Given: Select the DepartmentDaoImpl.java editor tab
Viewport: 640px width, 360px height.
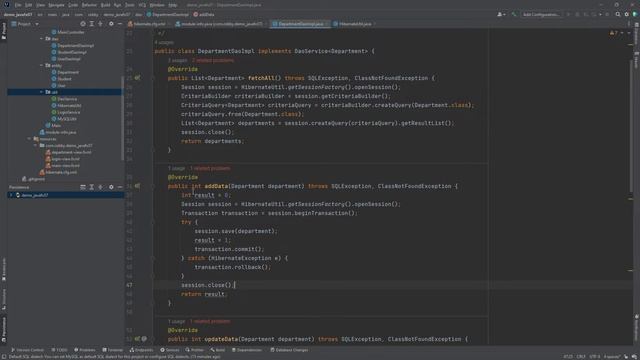Looking at the screenshot, I should pyautogui.click(x=300, y=24).
